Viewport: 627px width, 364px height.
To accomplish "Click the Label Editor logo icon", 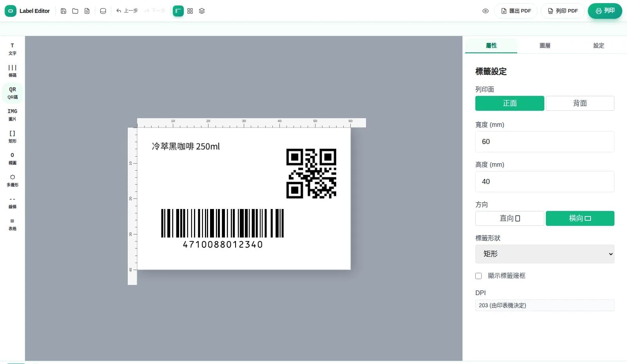I will tap(11, 11).
